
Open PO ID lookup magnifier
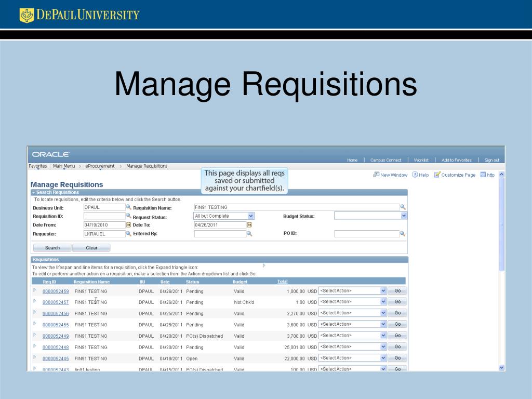(x=403, y=233)
